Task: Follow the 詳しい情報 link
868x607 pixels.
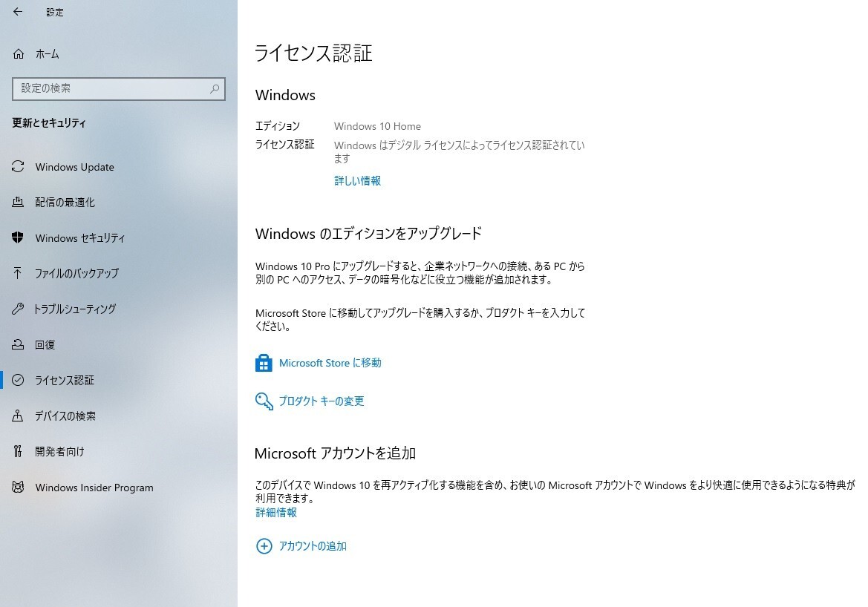Action: tap(358, 180)
